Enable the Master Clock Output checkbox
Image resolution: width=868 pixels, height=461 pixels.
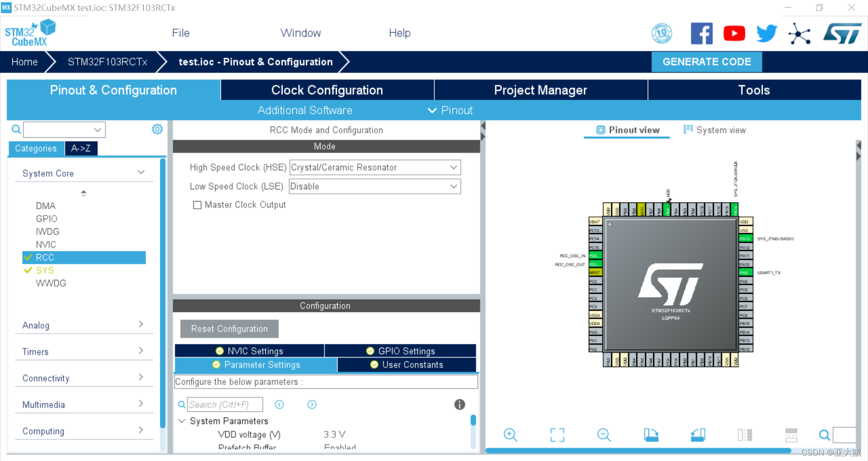[x=197, y=205]
